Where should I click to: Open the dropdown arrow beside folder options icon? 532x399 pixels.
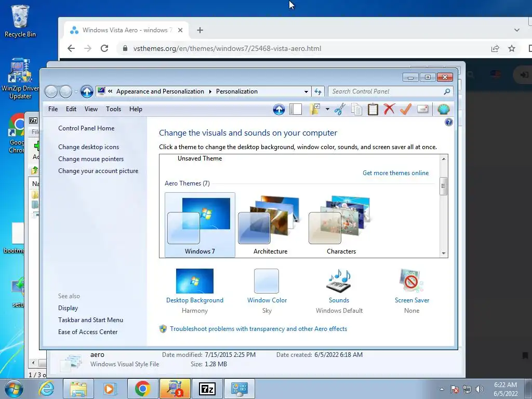coord(327,109)
